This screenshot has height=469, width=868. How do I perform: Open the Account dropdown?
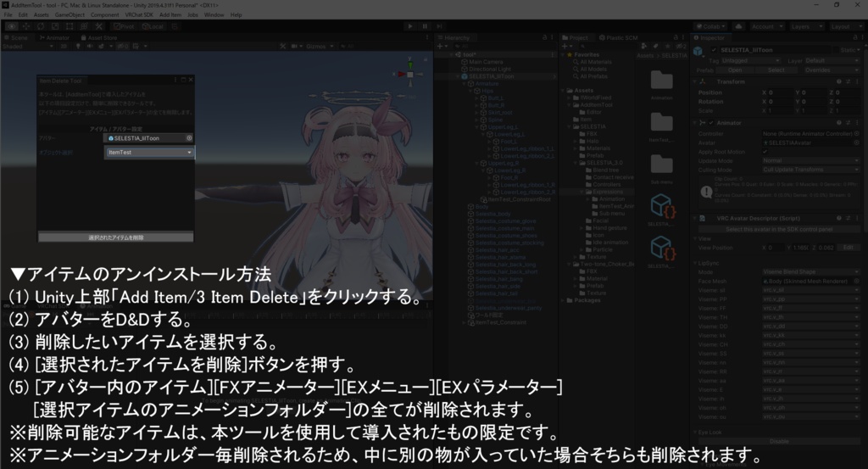(766, 26)
